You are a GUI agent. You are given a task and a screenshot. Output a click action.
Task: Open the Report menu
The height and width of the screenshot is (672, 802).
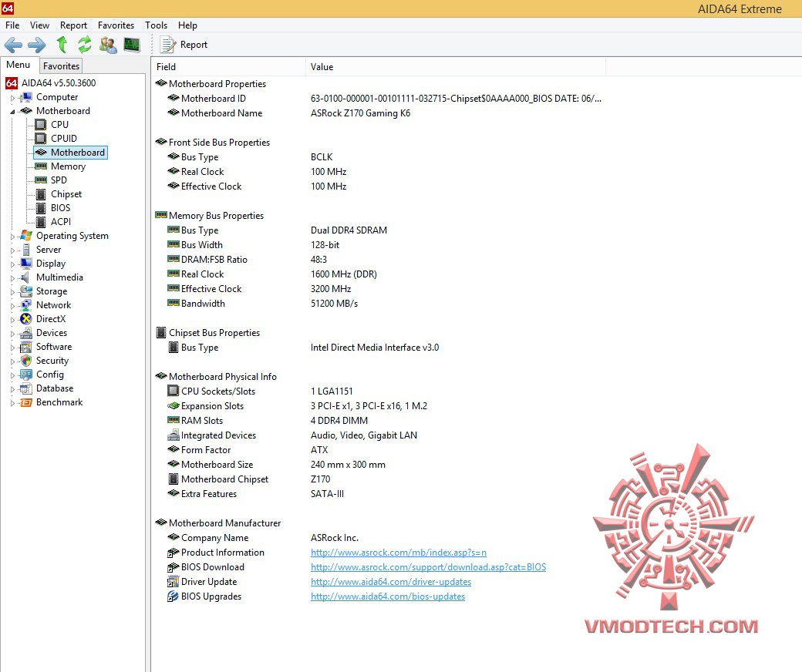[73, 25]
